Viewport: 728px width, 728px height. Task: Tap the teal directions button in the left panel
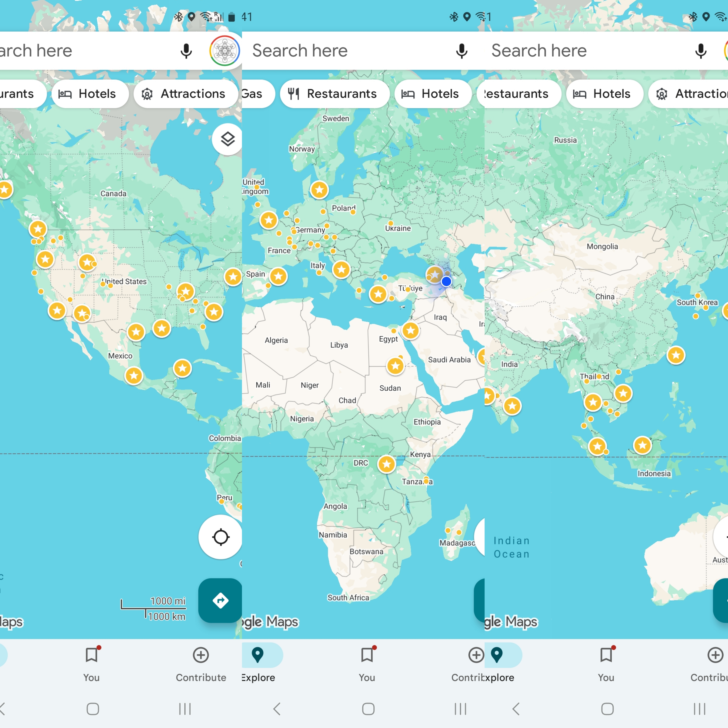click(220, 601)
